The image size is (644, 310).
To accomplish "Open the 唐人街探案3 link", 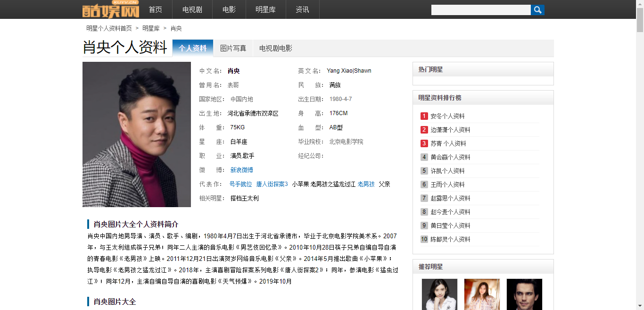I will (272, 184).
